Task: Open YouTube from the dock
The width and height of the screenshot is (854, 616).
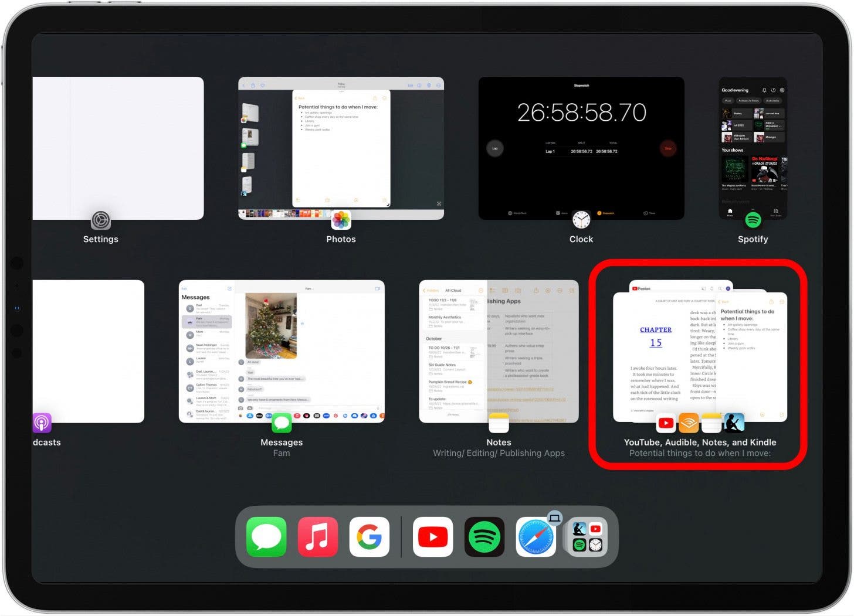Action: 433,536
